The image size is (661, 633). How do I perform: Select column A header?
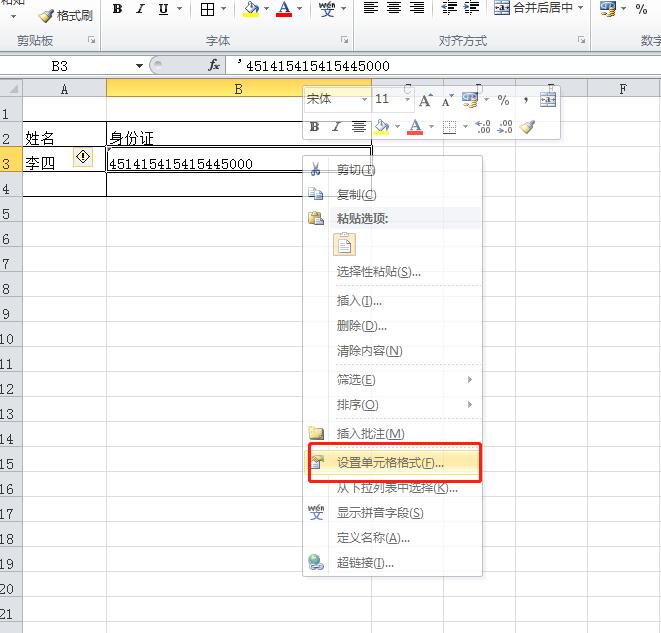[x=64, y=89]
